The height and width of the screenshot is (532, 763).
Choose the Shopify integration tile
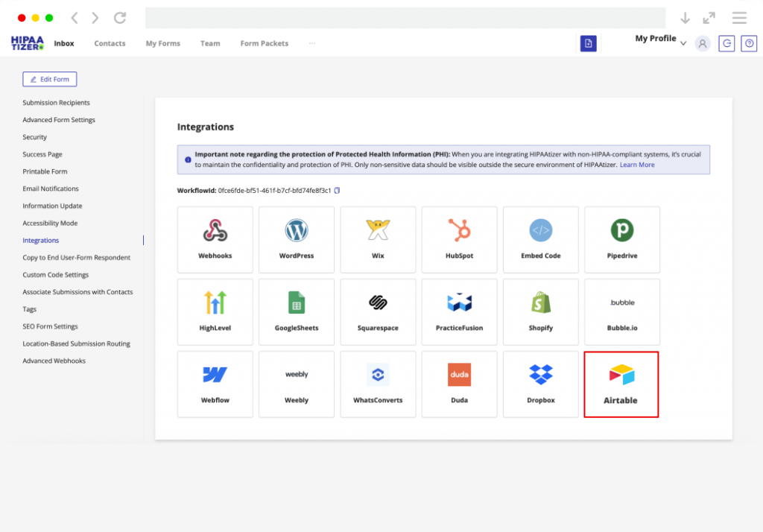click(541, 312)
